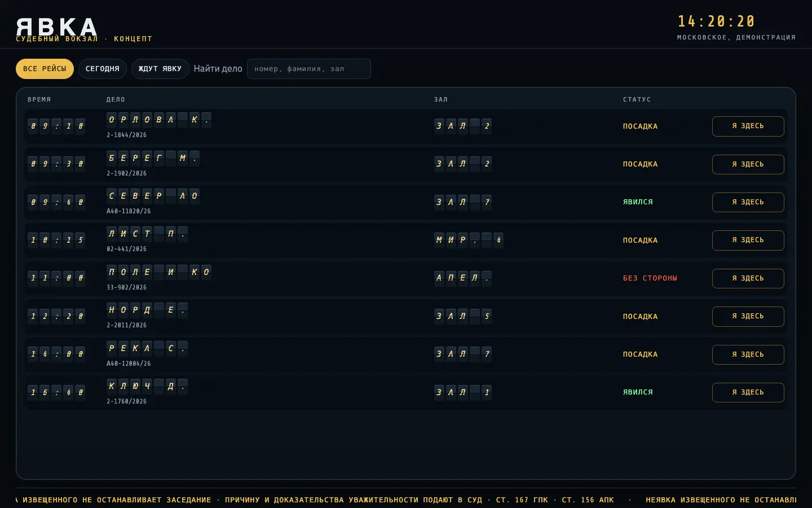Confirm presence for case А40-12004/26
This screenshot has height=508, width=812.
748,354
